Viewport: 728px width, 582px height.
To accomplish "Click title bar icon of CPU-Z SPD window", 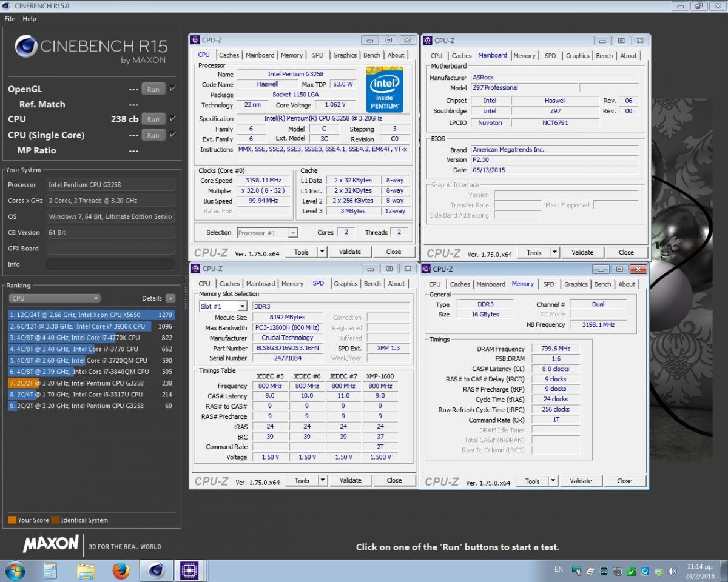I will 195,269.
